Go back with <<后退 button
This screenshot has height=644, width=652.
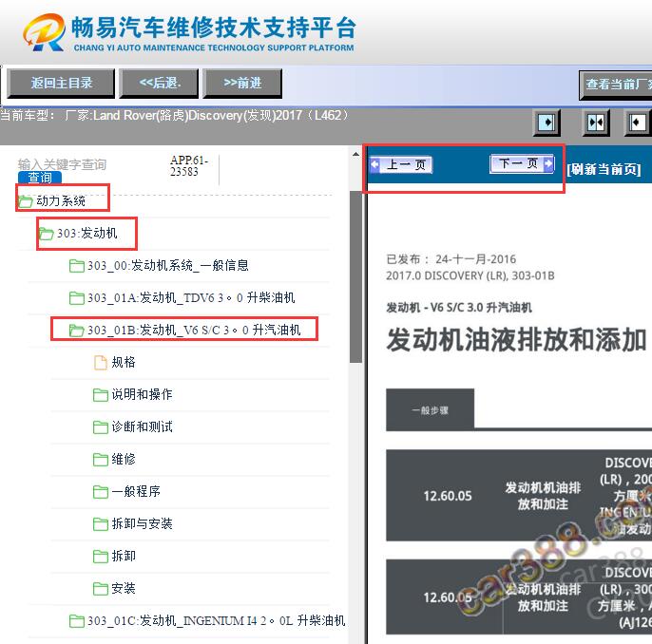point(159,83)
